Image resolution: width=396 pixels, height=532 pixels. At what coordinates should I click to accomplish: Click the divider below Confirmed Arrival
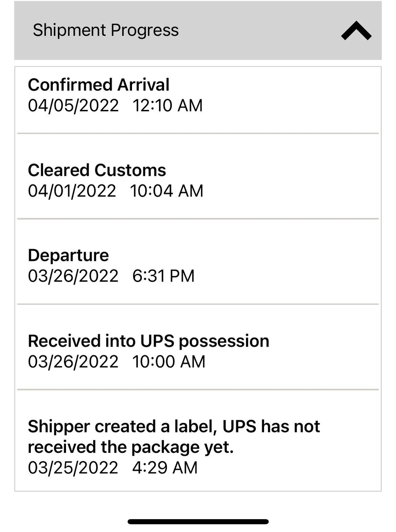198,133
